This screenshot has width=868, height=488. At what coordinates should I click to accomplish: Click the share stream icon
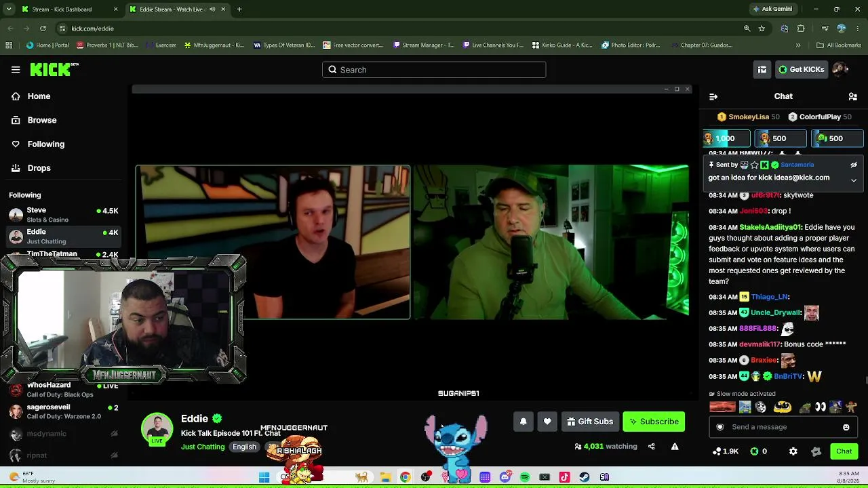pyautogui.click(x=652, y=447)
